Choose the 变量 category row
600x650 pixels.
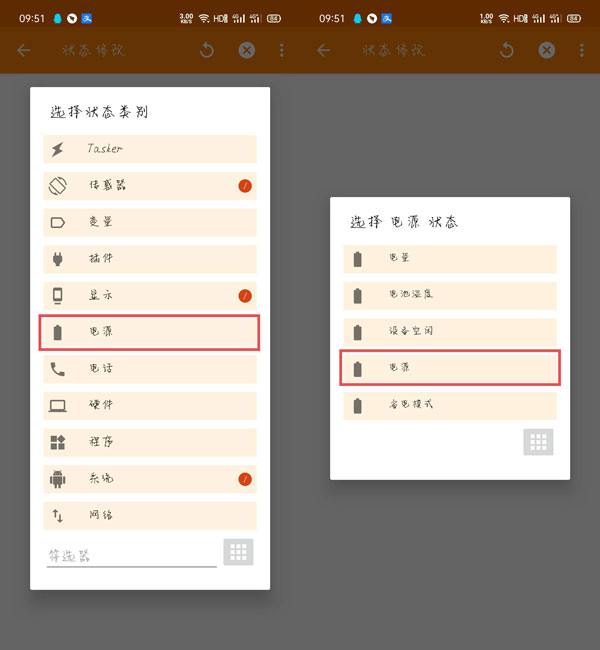150,223
